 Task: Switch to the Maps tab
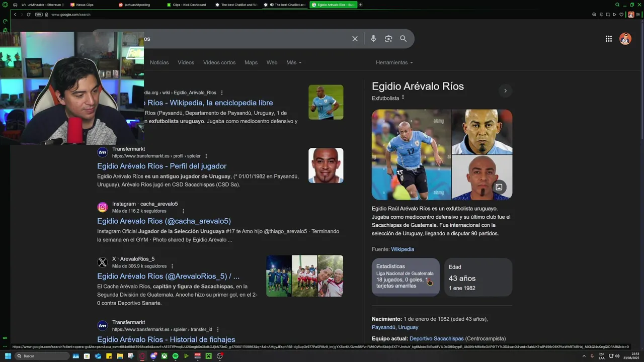click(251, 62)
